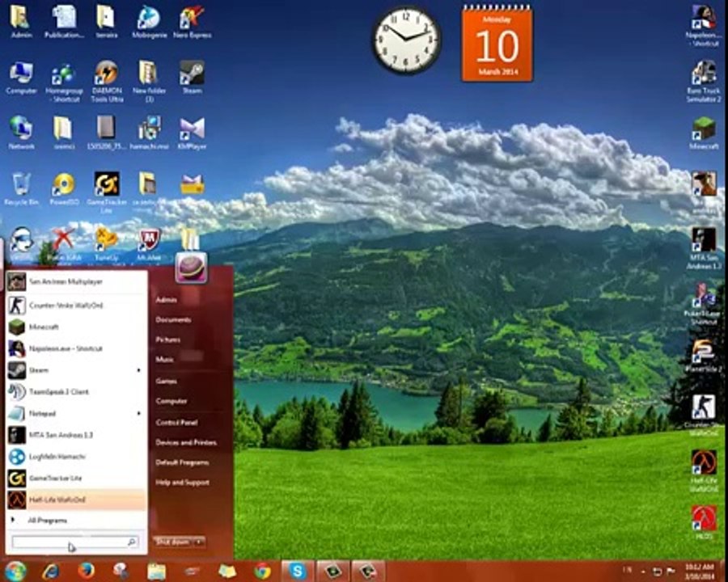The width and height of the screenshot is (728, 582).
Task: Launch Counter-Strike from the Start menu list
Action: (x=77, y=306)
